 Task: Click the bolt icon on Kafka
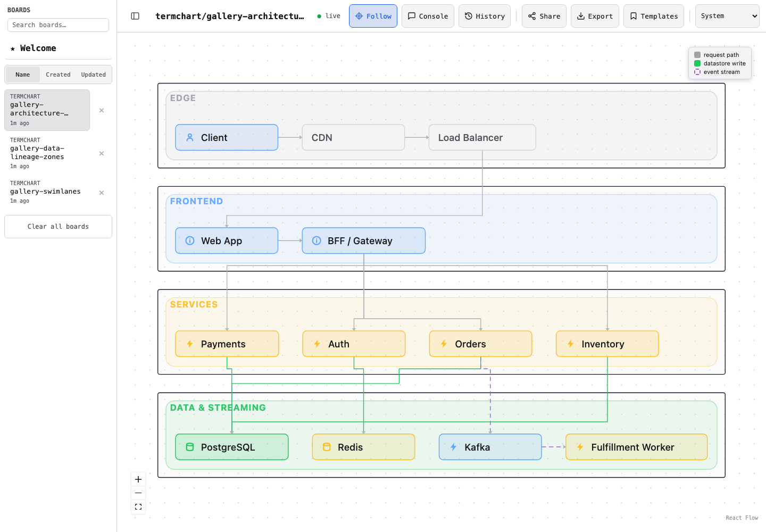[453, 447]
